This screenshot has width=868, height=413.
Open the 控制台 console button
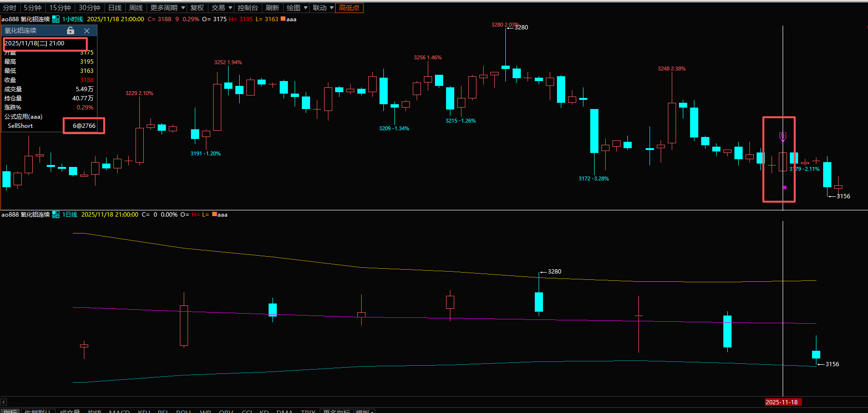(248, 8)
